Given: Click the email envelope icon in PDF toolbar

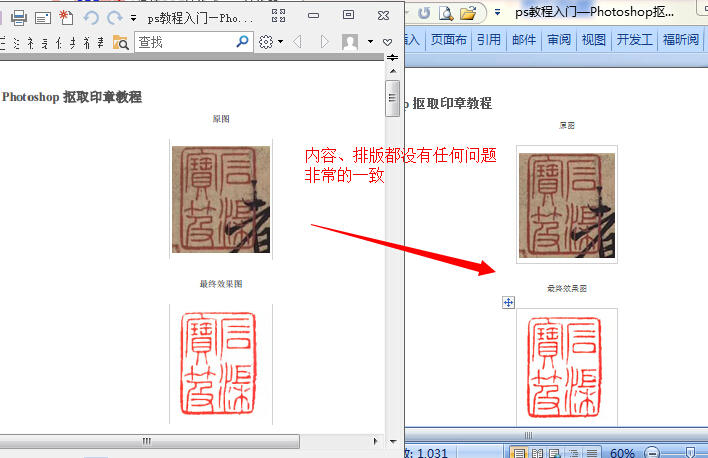Looking at the screenshot, I should [43, 18].
